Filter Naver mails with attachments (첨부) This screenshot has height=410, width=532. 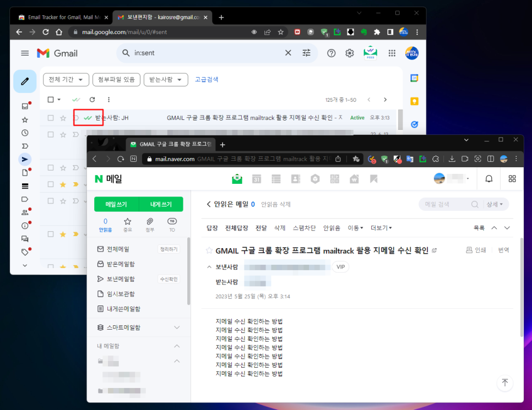click(x=150, y=225)
